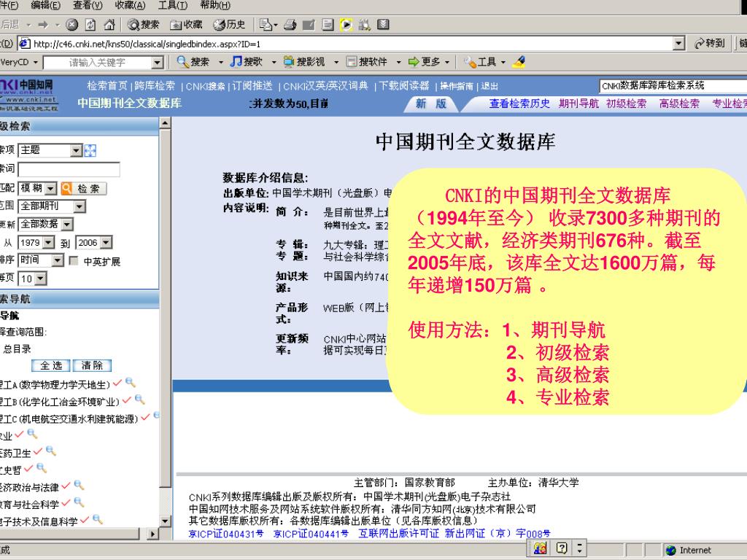Screen dimensions: 747x560
Task: Click the orange 检索 search button
Action: [x=83, y=189]
